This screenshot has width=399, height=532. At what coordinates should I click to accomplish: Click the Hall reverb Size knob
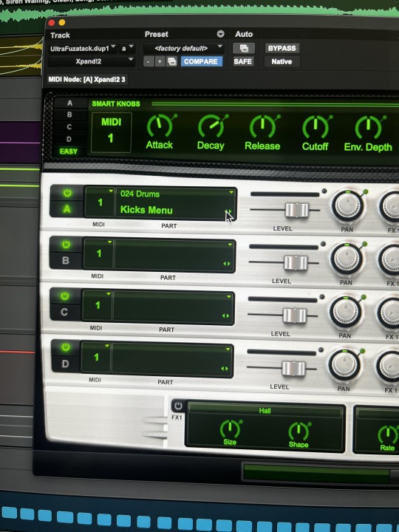point(230,429)
